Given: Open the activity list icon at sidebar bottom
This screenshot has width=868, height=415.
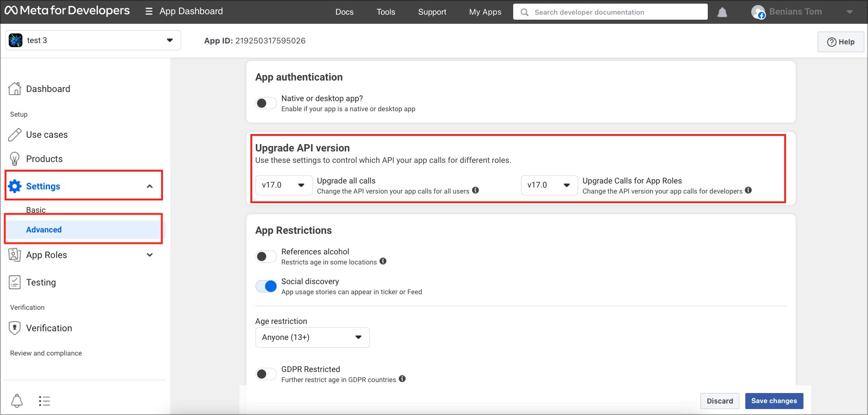Looking at the screenshot, I should (44, 401).
